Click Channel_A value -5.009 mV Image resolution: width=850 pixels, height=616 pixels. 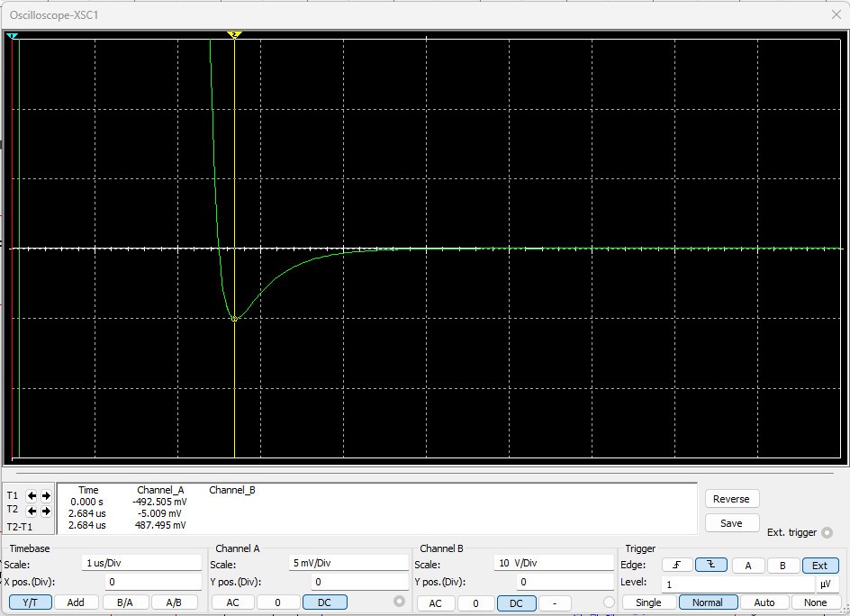159,513
